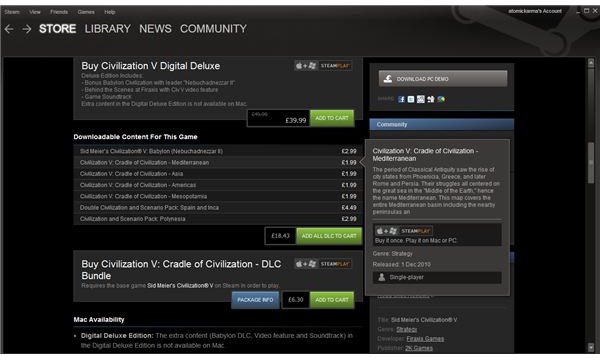Share via the Google Buzz icon
The image size is (600, 360).
coord(441,99)
